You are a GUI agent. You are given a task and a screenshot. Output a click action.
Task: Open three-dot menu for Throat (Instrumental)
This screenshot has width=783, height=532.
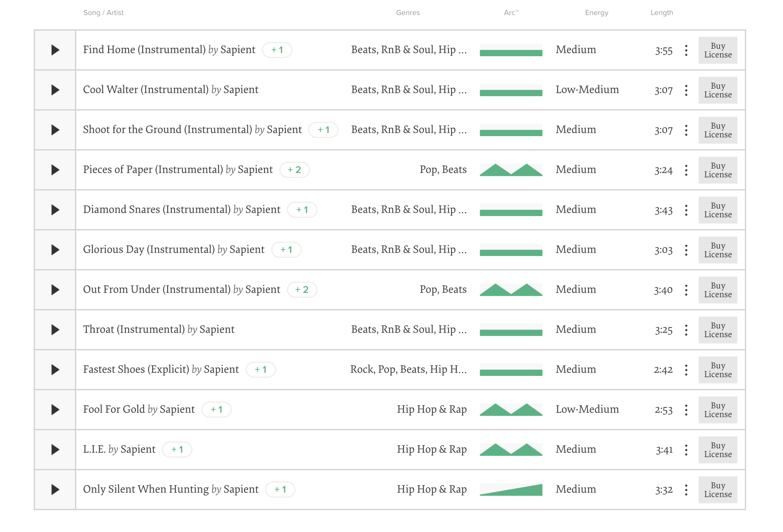pyautogui.click(x=686, y=330)
